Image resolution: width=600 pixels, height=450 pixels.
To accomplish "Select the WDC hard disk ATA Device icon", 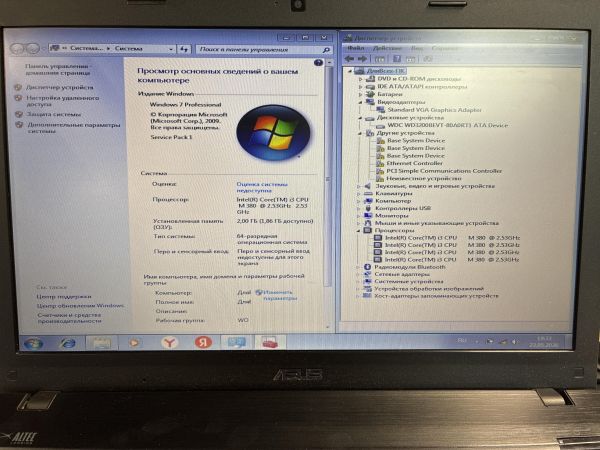I will (380, 126).
